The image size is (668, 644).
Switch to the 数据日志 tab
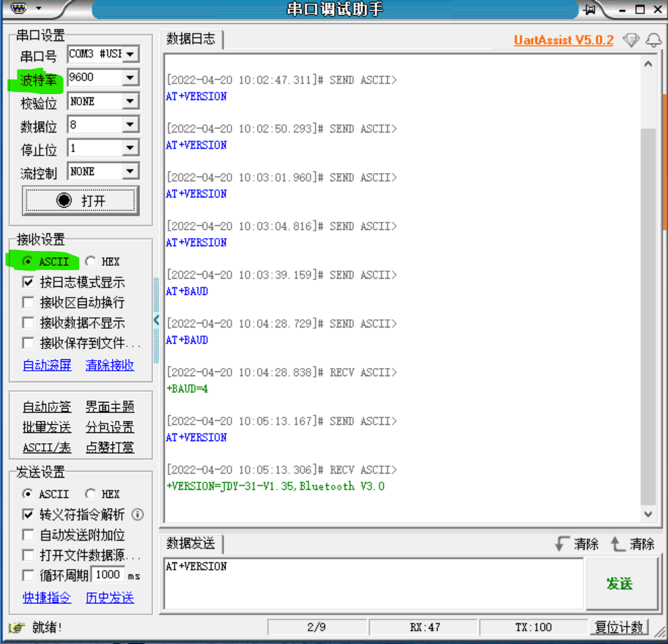[x=191, y=39]
